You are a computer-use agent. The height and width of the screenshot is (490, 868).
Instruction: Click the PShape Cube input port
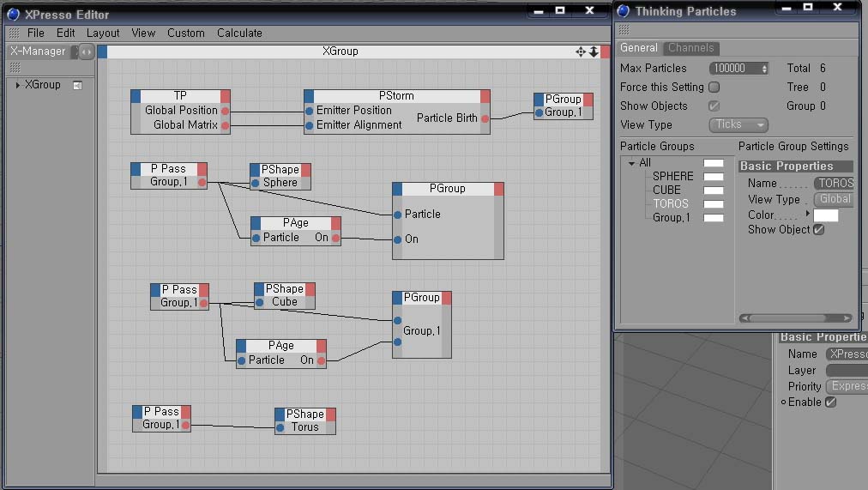pyautogui.click(x=260, y=302)
